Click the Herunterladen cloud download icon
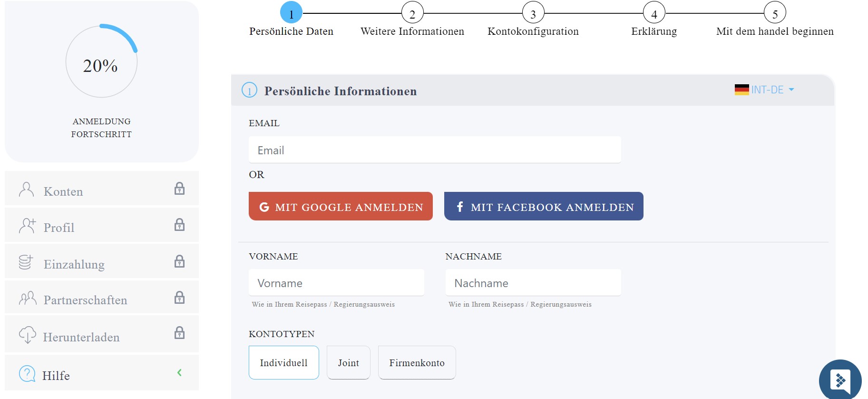 (x=27, y=335)
